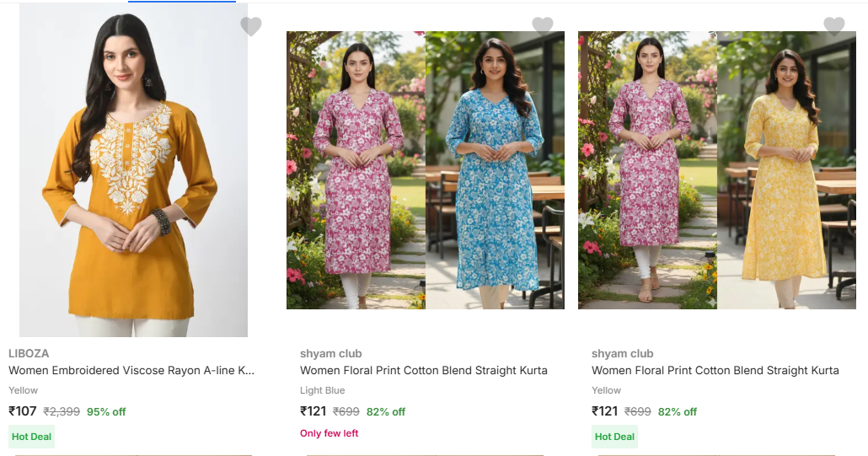Screen dimensions: 868x456
Task: Click shyam club brand on Light Blue kurta
Action: point(331,353)
